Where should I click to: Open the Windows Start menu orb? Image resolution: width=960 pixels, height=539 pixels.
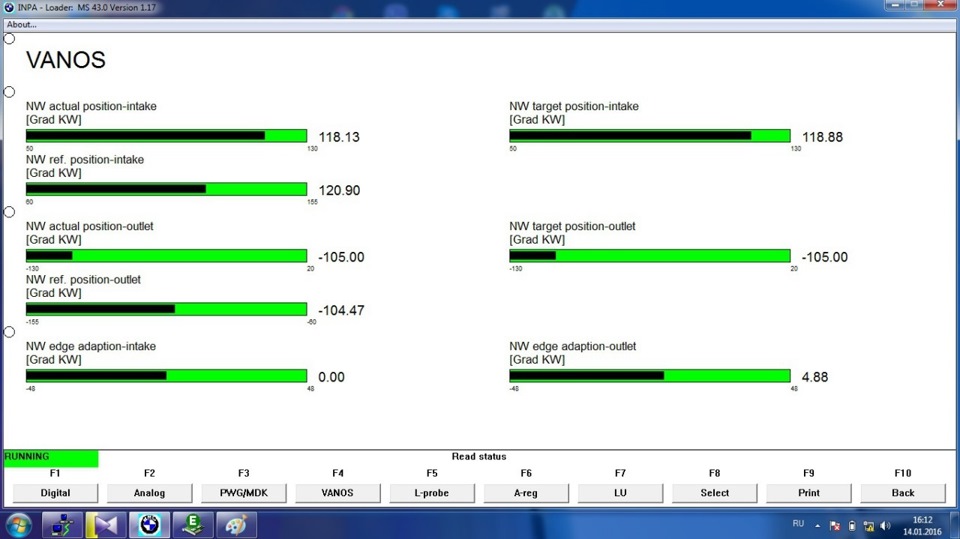click(x=18, y=526)
